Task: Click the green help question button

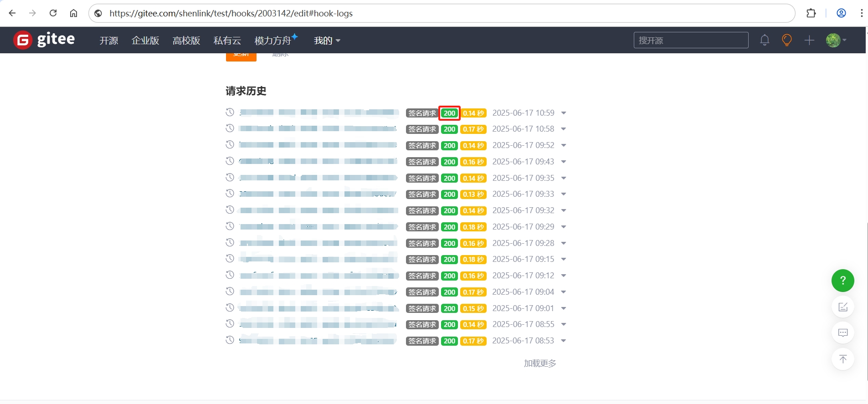Action: (843, 281)
